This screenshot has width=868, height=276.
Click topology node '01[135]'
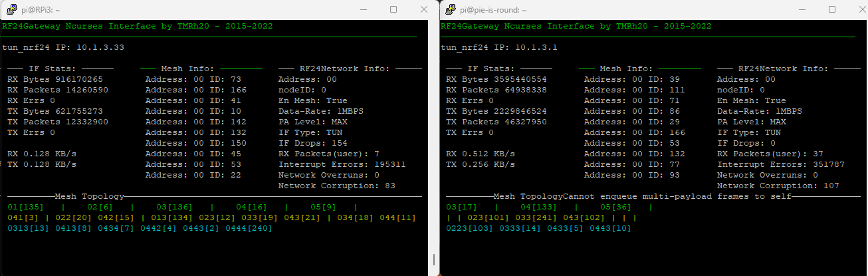click(26, 207)
